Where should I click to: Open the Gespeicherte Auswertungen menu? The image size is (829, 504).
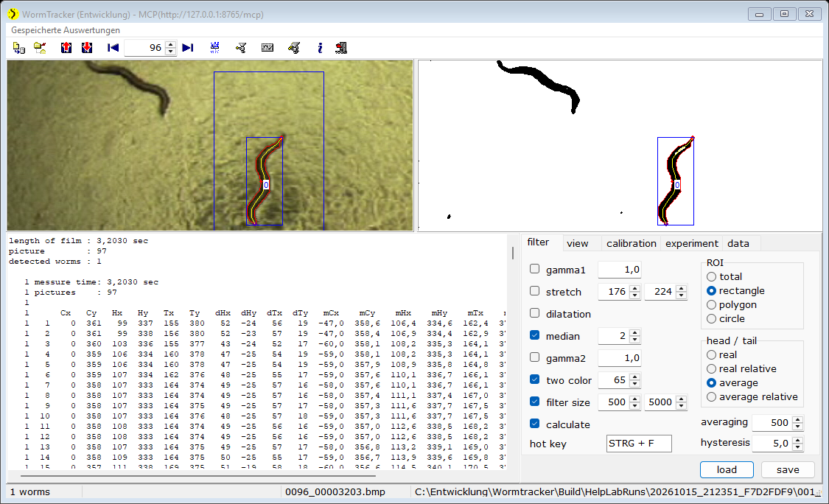tap(66, 30)
